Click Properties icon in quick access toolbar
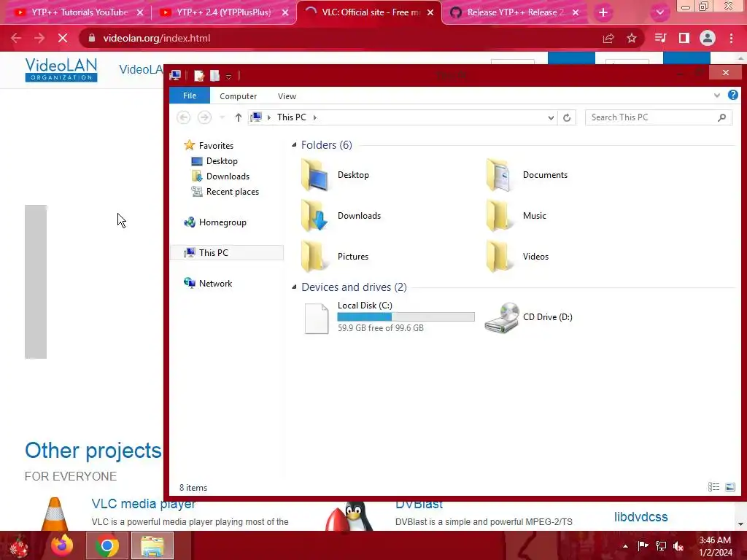Viewport: 747px width, 560px height. [199, 75]
